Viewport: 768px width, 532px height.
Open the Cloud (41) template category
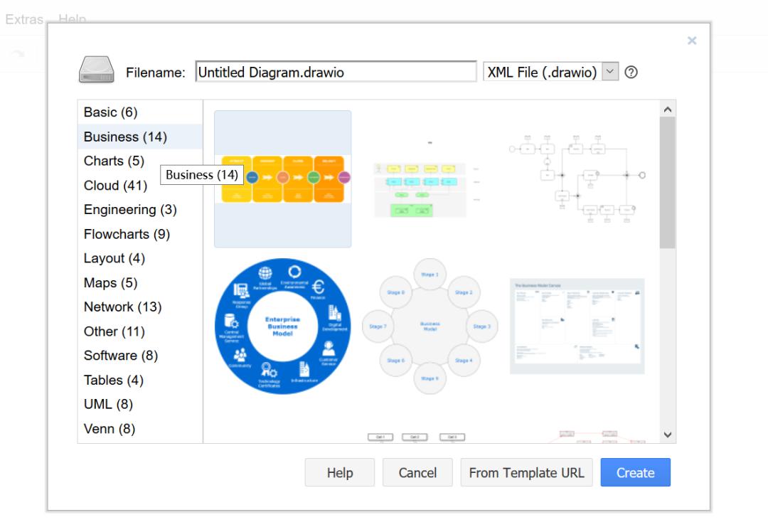click(x=116, y=186)
